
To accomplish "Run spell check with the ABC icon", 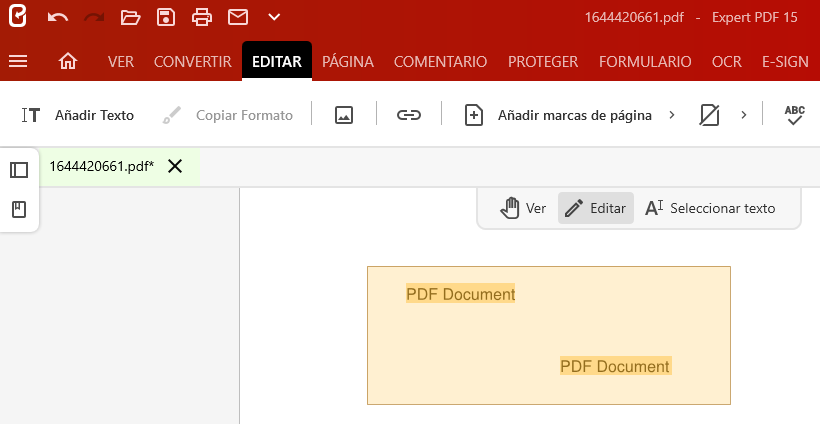I will pyautogui.click(x=794, y=115).
